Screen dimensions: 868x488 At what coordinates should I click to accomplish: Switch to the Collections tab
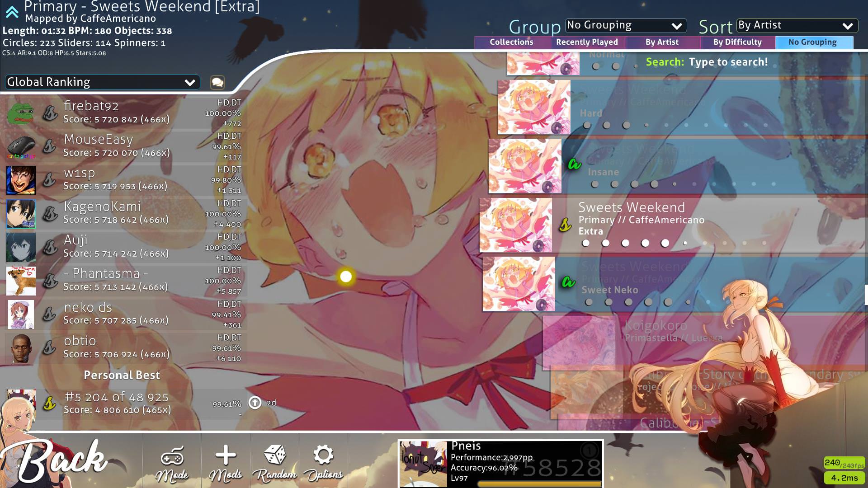(512, 42)
